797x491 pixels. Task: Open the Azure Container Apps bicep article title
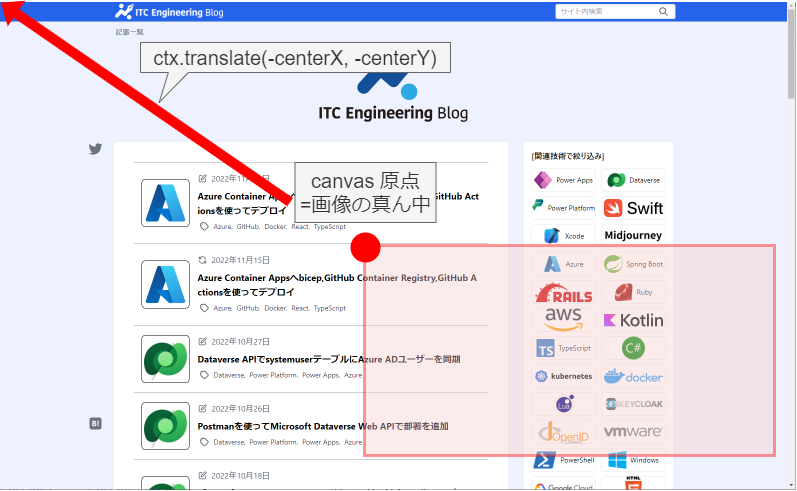click(337, 285)
